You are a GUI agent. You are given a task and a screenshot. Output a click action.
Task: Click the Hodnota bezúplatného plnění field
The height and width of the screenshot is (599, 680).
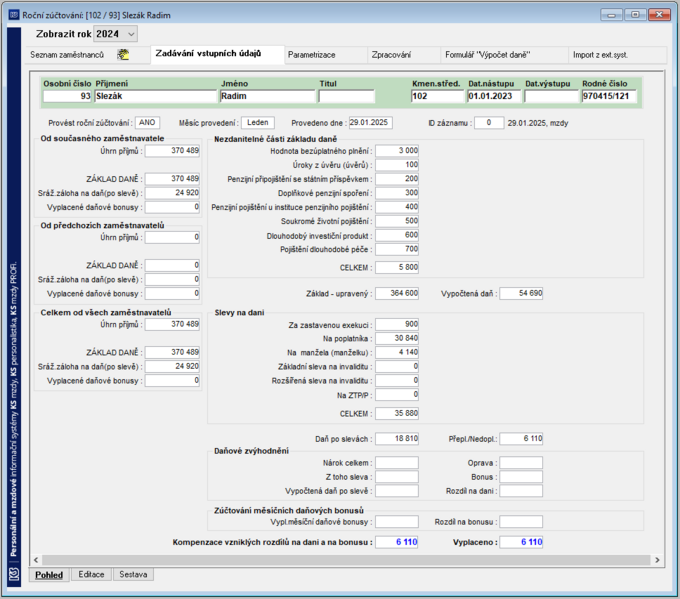(x=397, y=151)
